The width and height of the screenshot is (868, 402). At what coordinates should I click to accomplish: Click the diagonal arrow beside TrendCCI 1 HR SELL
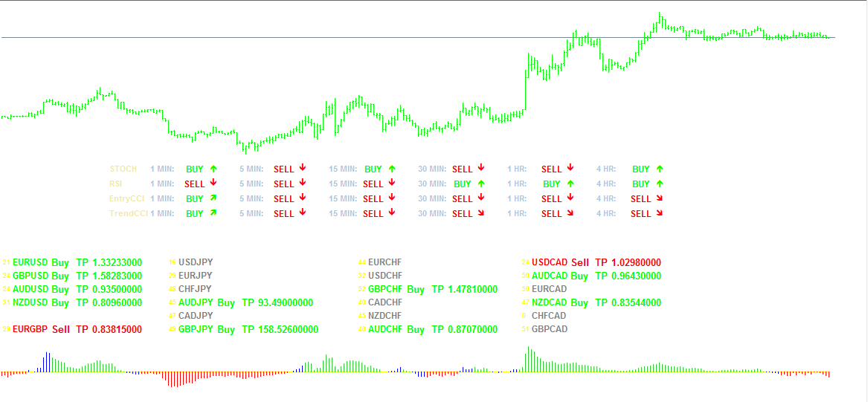(x=570, y=213)
